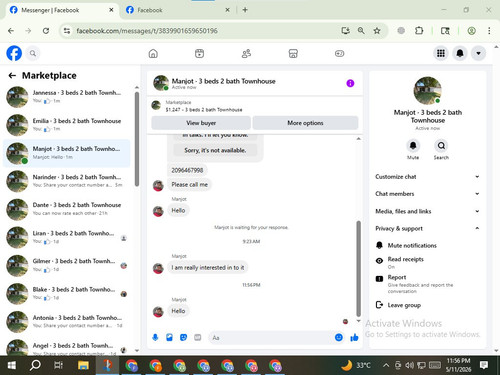Click the conversation list scrollbar
500x375 pixels.
[137, 139]
